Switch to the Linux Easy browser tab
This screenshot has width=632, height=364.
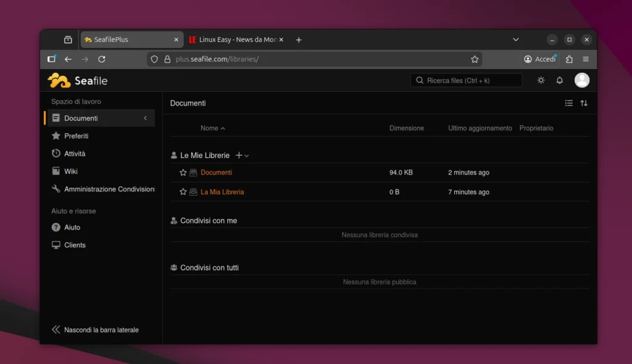(x=233, y=39)
